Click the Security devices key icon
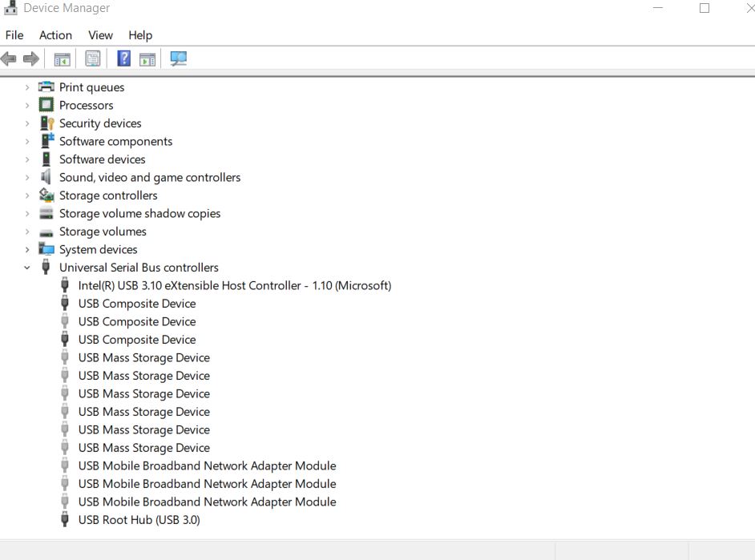 [46, 123]
